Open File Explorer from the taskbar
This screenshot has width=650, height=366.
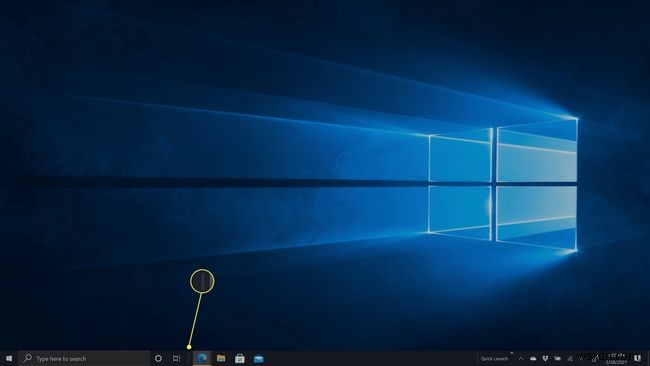(x=221, y=359)
